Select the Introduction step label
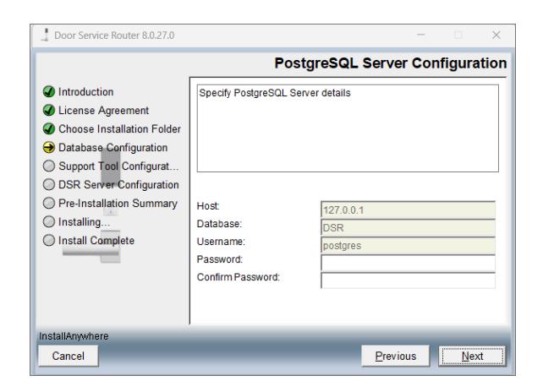 [x=86, y=92]
